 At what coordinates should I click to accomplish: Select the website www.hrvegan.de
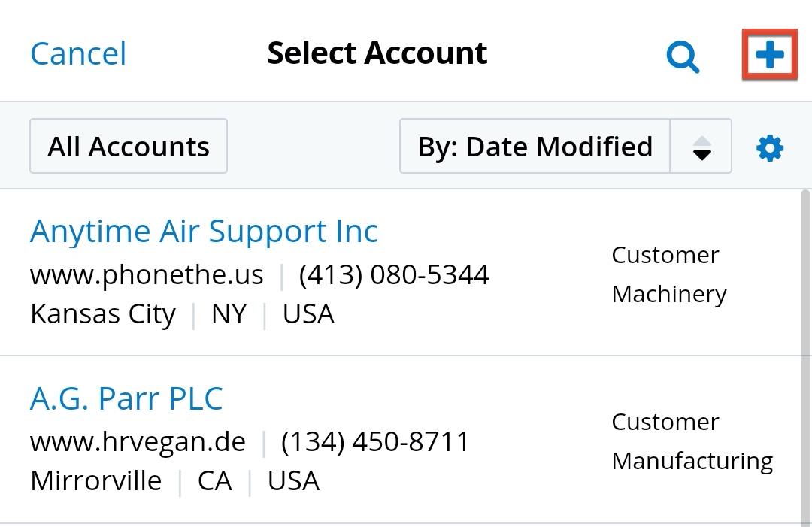pyautogui.click(x=136, y=441)
